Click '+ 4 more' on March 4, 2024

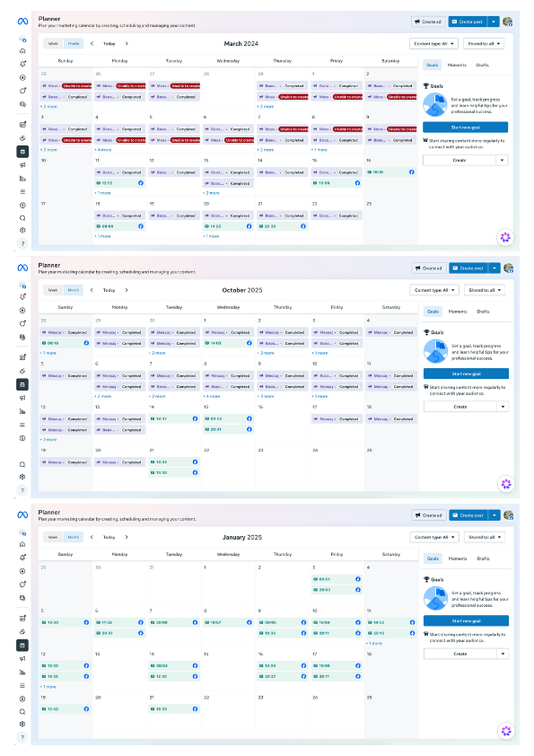(103, 150)
